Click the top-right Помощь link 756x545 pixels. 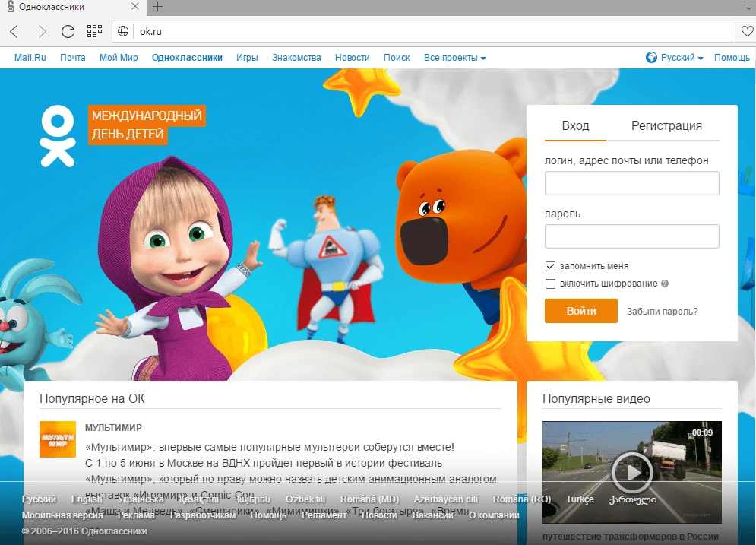pos(732,58)
